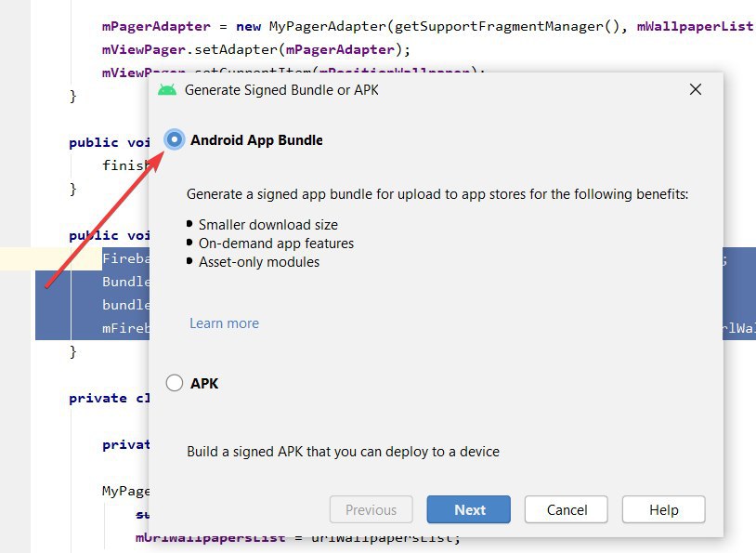Click the Next button
The image size is (756, 553).
pos(469,509)
